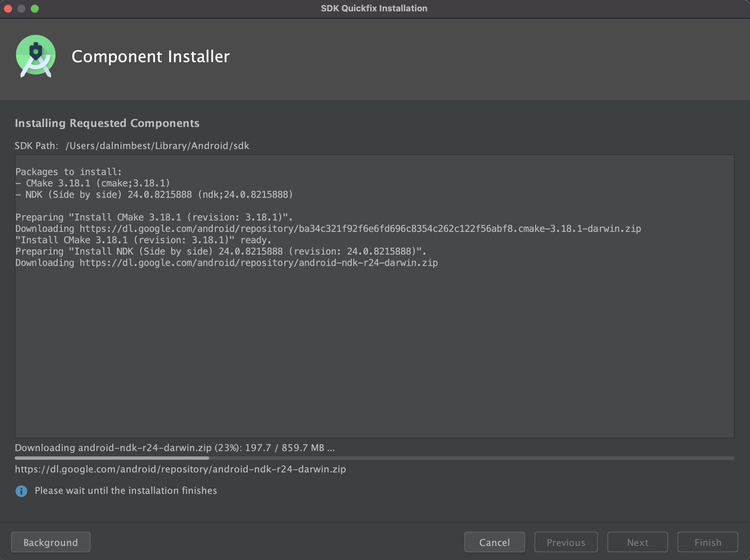Click 'Packages to install:' log line
Image resolution: width=750 pixels, height=560 pixels.
click(x=69, y=172)
